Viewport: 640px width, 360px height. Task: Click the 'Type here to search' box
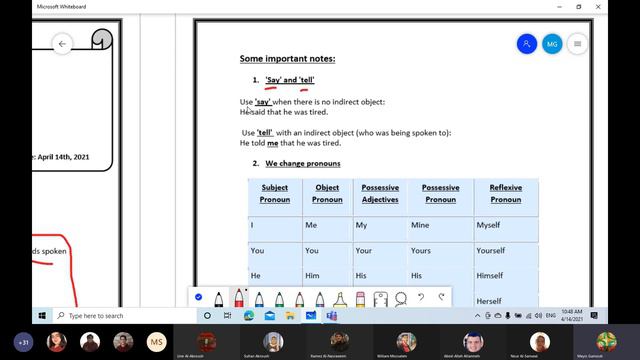click(x=124, y=316)
